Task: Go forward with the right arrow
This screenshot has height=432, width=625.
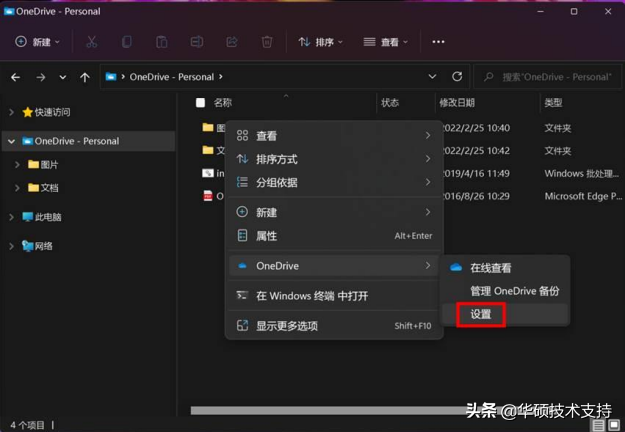Action: click(x=41, y=77)
